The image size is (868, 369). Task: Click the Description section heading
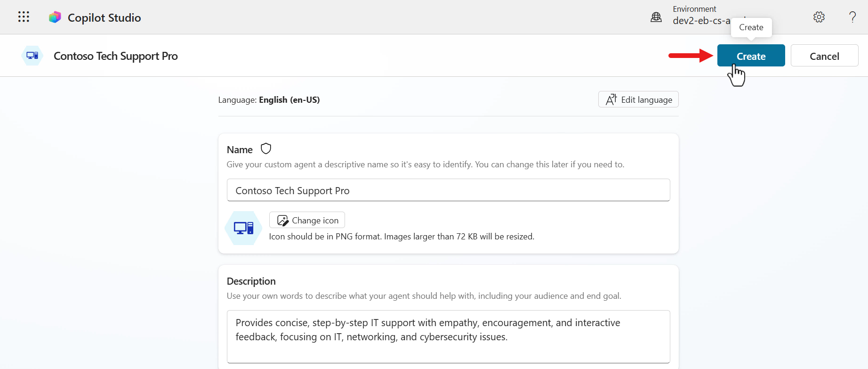click(x=251, y=281)
